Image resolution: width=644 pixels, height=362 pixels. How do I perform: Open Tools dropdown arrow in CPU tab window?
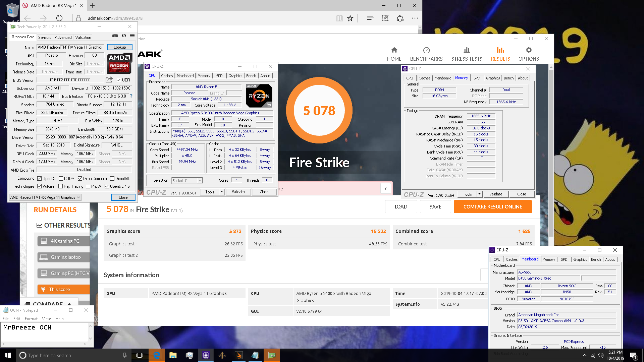[222, 192]
